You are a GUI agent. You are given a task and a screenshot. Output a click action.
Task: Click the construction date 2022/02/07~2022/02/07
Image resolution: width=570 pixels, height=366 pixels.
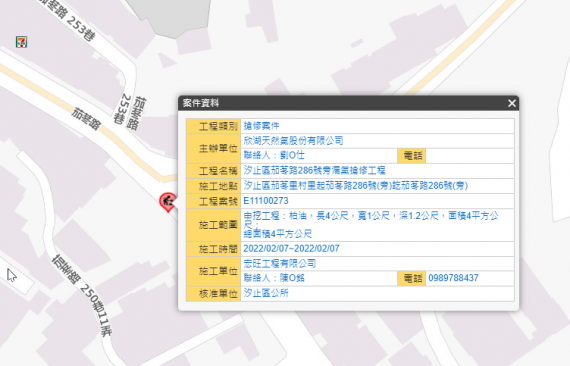coord(291,249)
